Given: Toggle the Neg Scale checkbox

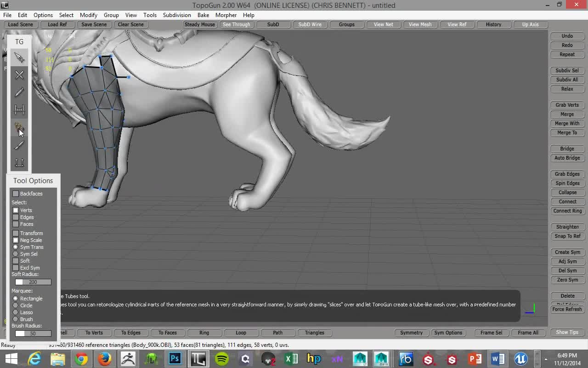Looking at the screenshot, I should 16,240.
